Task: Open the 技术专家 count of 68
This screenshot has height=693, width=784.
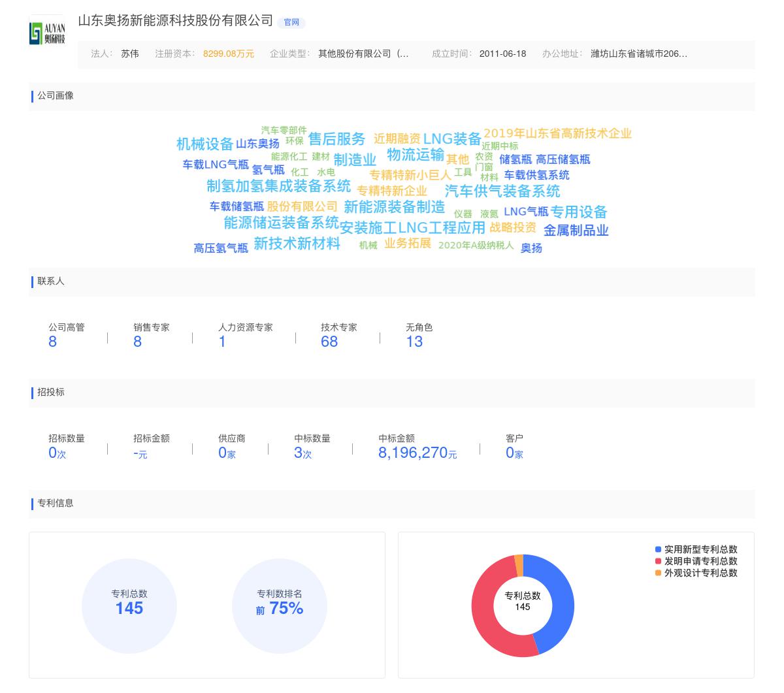Action: click(x=329, y=342)
